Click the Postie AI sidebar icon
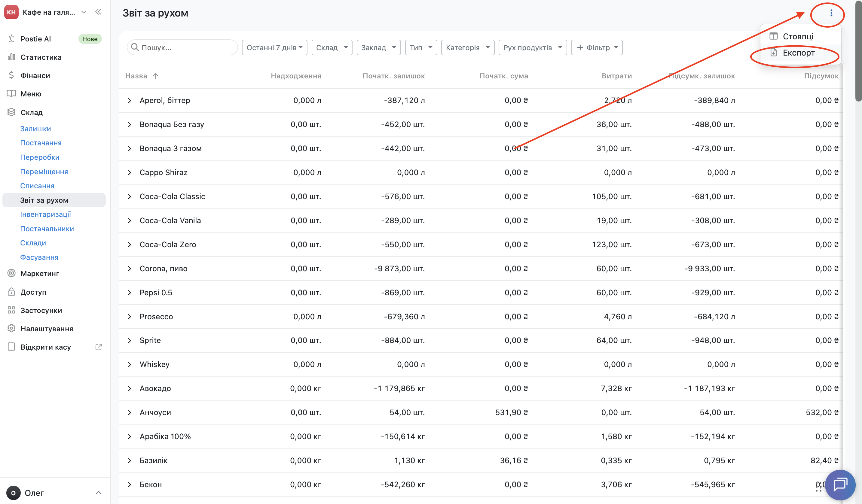This screenshot has width=862, height=504. 12,39
